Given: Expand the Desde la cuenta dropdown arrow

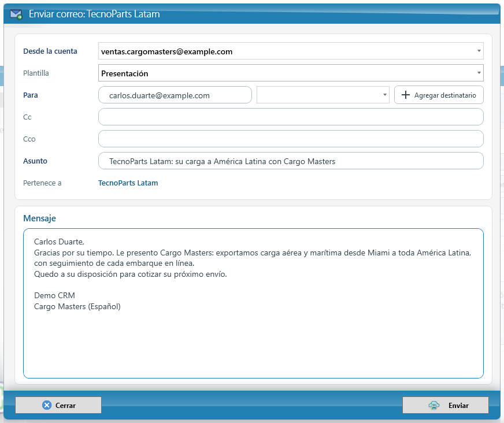Looking at the screenshot, I should click(479, 51).
